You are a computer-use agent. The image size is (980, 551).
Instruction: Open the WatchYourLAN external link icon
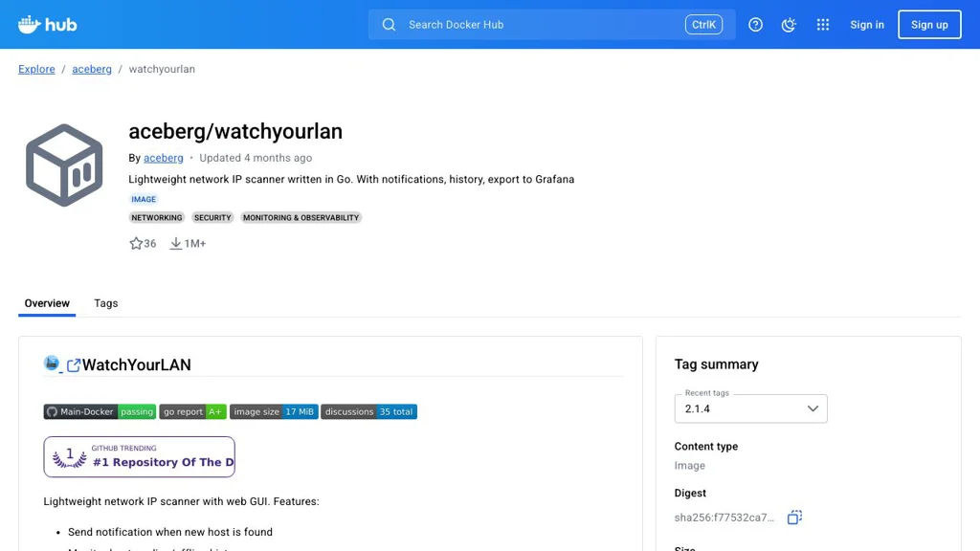73,365
